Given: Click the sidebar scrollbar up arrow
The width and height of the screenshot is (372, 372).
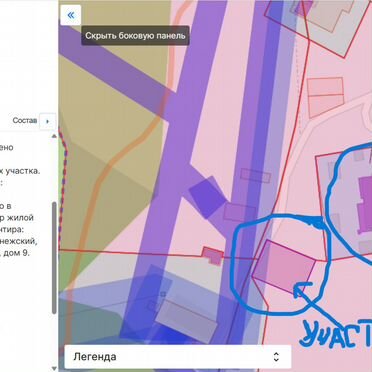Looking at the screenshot, I should [54, 136].
